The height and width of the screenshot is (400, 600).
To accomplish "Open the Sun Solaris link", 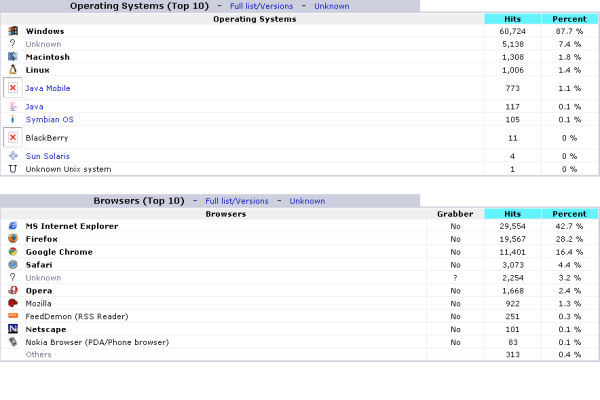I will (48, 156).
